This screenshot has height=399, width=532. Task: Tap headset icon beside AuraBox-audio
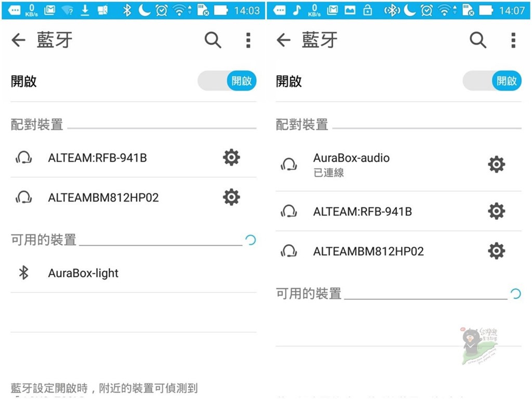[289, 164]
